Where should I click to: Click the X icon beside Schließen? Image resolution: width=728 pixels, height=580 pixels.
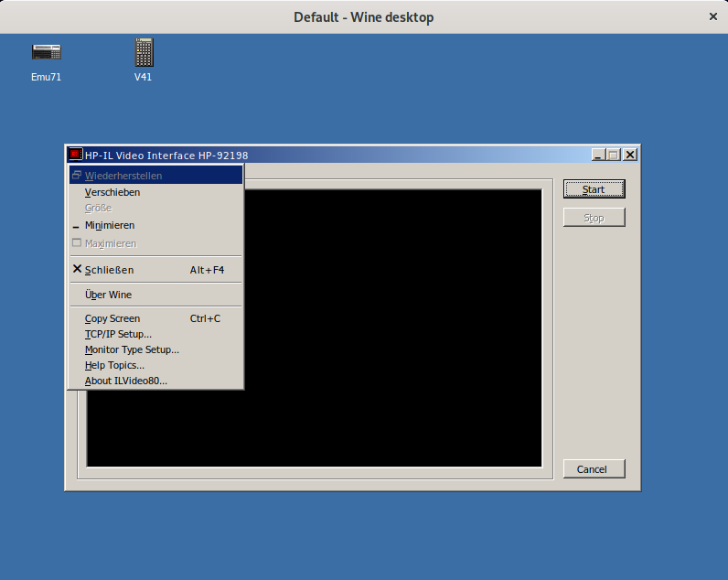(77, 270)
